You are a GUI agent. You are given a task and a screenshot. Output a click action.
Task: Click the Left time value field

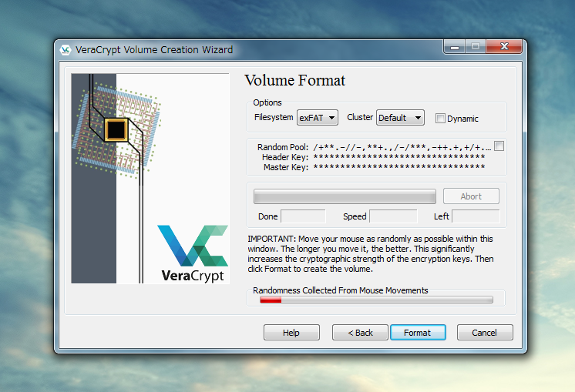click(x=476, y=216)
